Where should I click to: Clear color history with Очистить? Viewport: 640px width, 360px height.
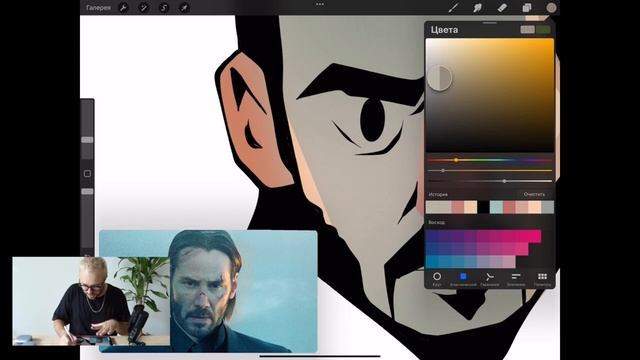tap(534, 194)
